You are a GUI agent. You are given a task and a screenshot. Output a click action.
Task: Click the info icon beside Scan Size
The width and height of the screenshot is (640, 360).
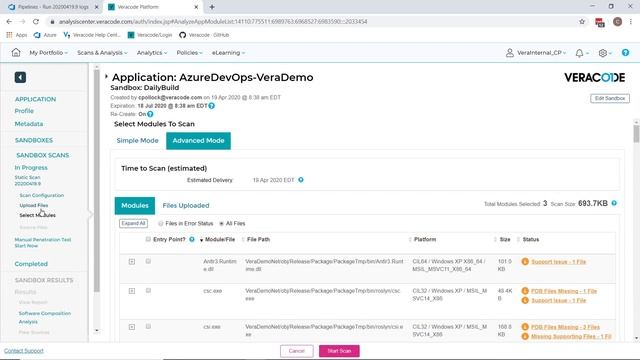click(x=614, y=203)
